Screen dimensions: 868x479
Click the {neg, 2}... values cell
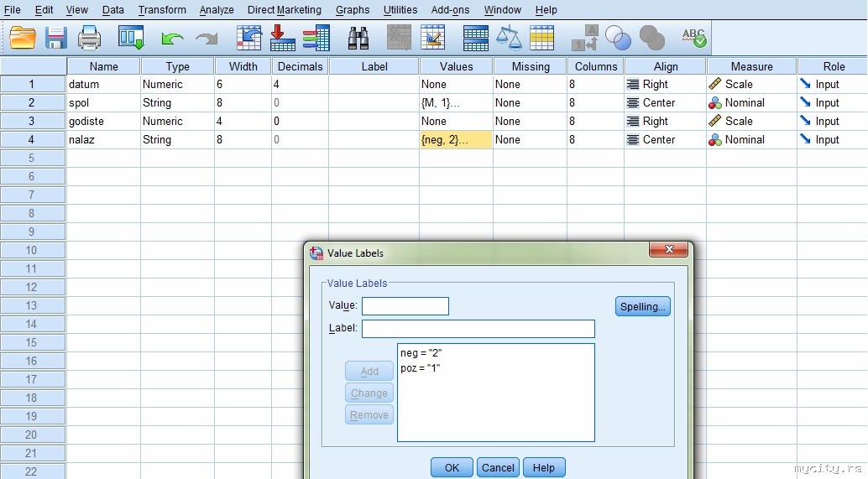tap(456, 139)
